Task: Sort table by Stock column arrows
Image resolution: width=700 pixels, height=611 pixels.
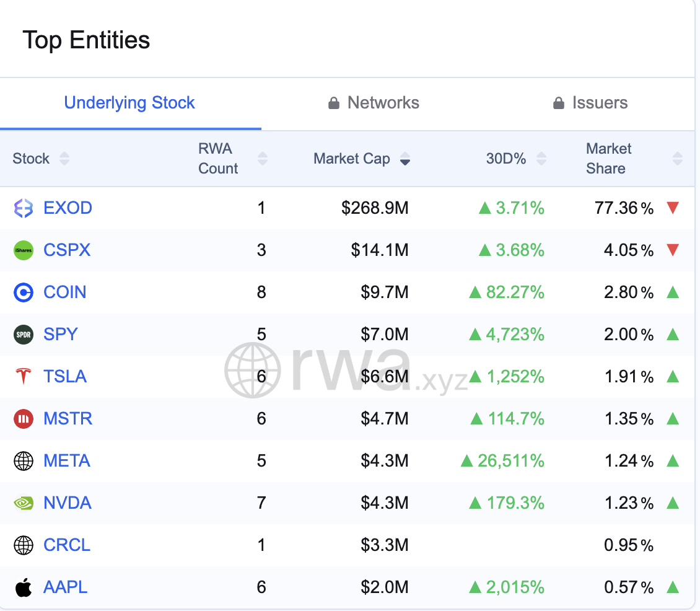Action: tap(64, 159)
